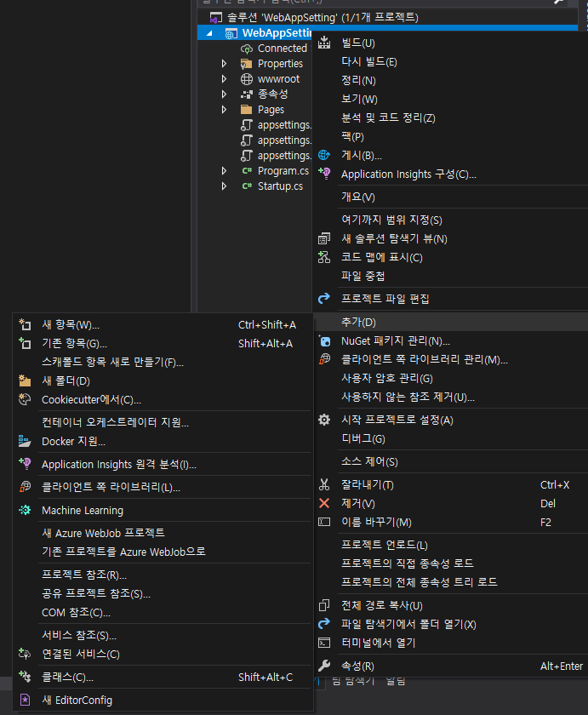
Task: Click the 새 항목 icon in submenu
Action: click(25, 324)
